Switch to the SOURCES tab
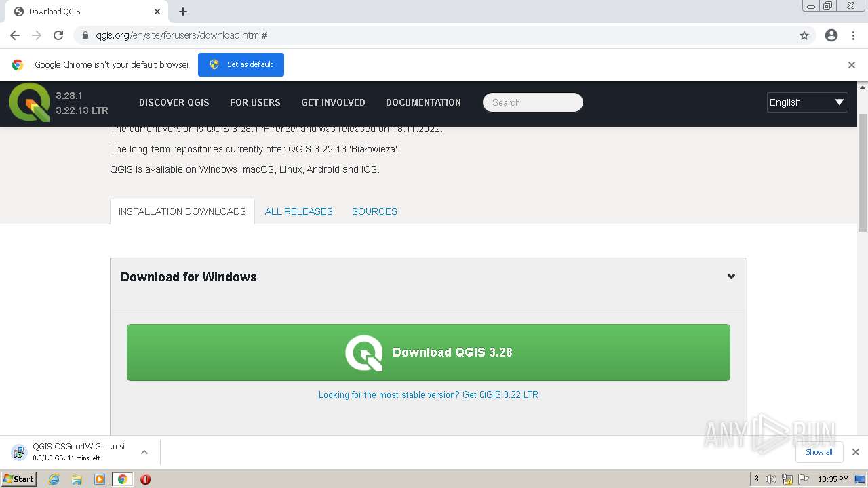The height and width of the screenshot is (488, 868). point(374,211)
